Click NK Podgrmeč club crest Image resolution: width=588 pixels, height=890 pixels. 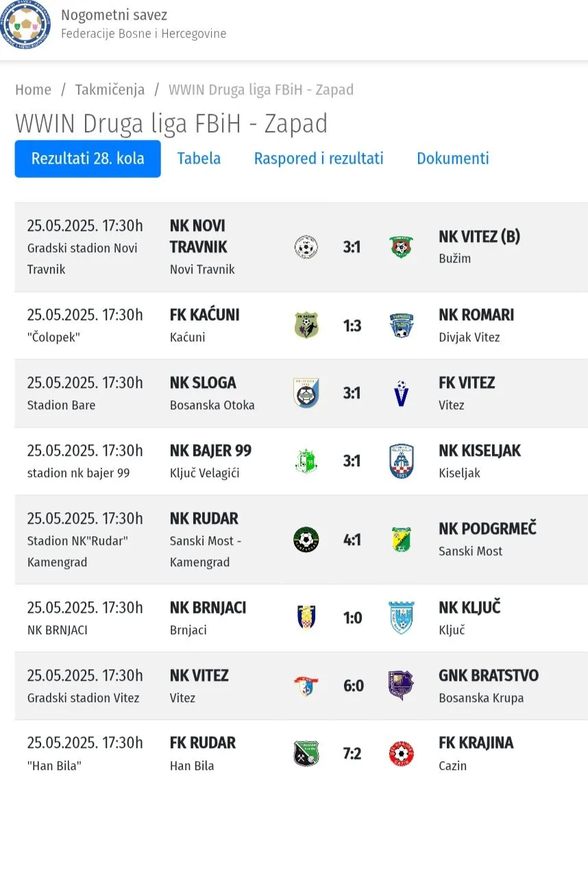tap(402, 540)
